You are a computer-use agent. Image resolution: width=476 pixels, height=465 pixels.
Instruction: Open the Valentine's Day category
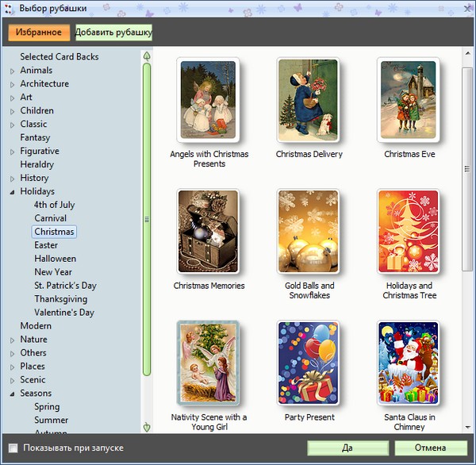click(63, 313)
